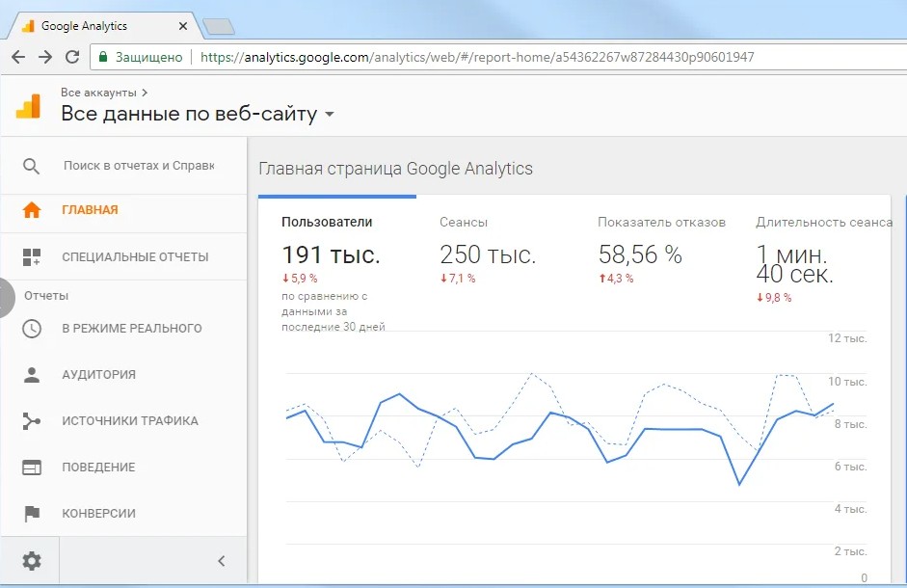The image size is (907, 588).
Task: Click the 5,9 % decrease indicator
Action: point(300,279)
